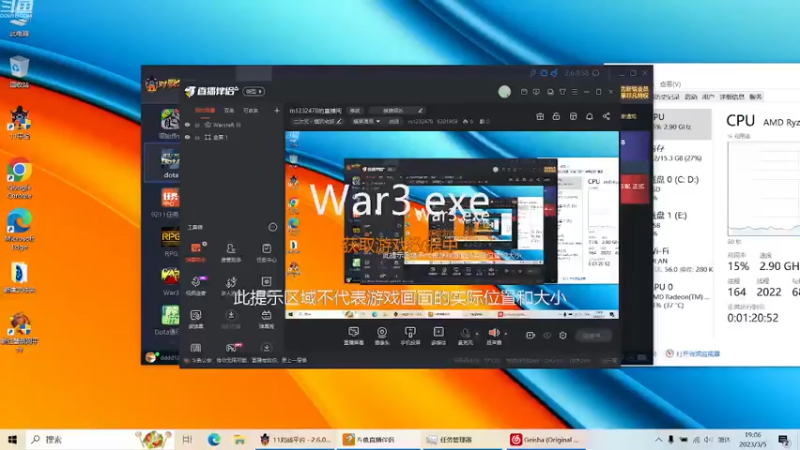Switch to the 横屏场景 scene tab
The width and height of the screenshot is (800, 450).
click(x=205, y=110)
